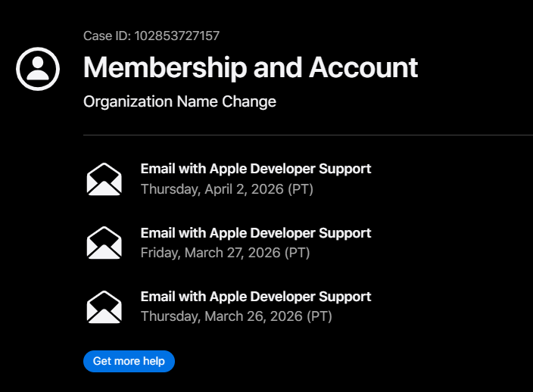The width and height of the screenshot is (533, 392).
Task: Select the Organization Name Change subtitle
Action: click(179, 101)
